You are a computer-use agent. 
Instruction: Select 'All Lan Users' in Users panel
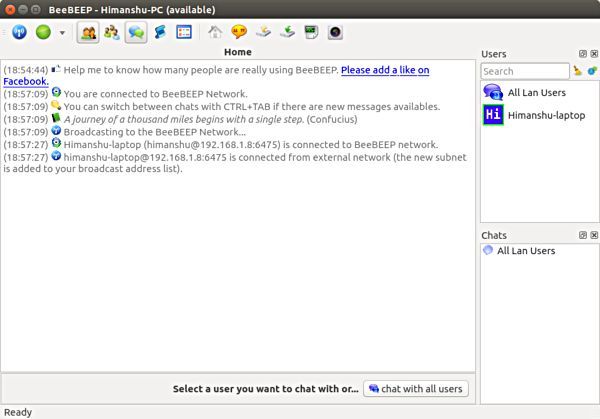pyautogui.click(x=540, y=93)
